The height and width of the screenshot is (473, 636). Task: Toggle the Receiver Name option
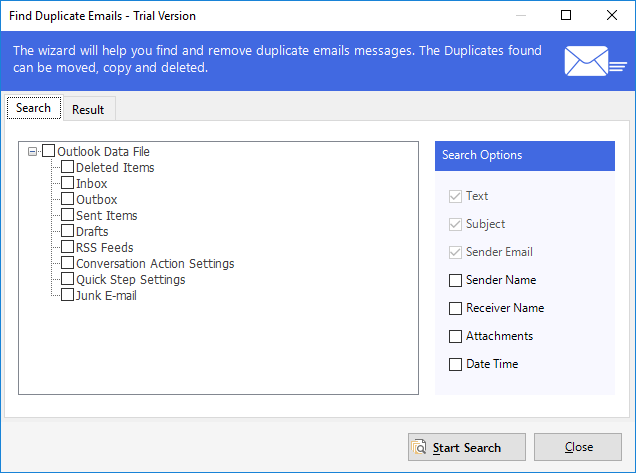point(455,308)
